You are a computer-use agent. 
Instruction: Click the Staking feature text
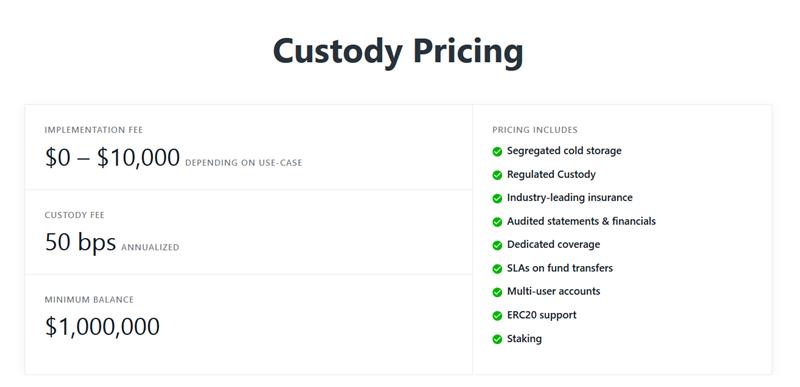tap(524, 339)
